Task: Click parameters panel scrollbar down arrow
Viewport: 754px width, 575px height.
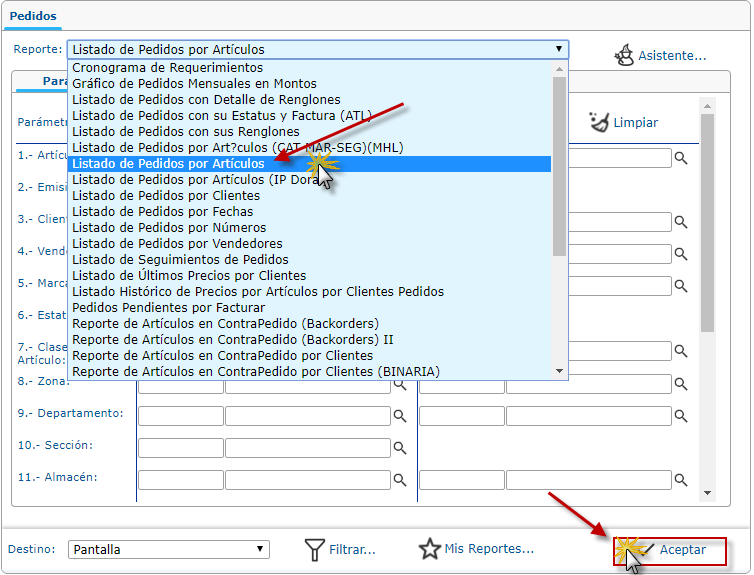Action: pyautogui.click(x=707, y=493)
